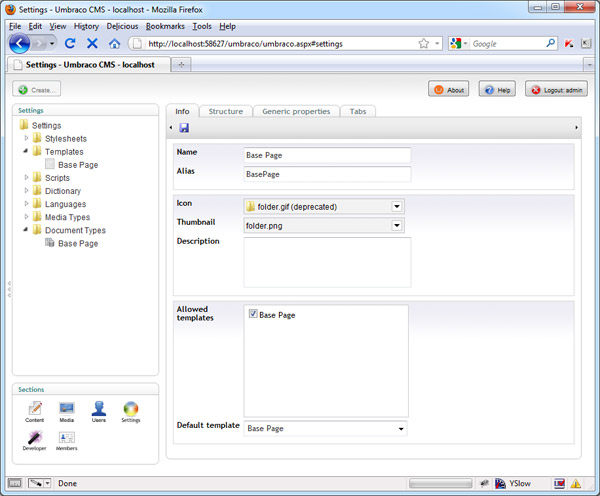
Task: Click the Create button
Action: point(37,90)
